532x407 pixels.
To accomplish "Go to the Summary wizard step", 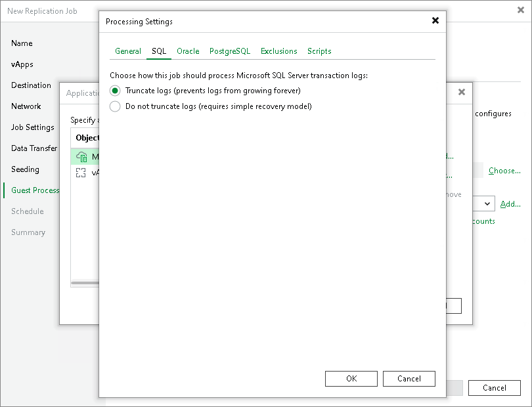I will pos(28,232).
